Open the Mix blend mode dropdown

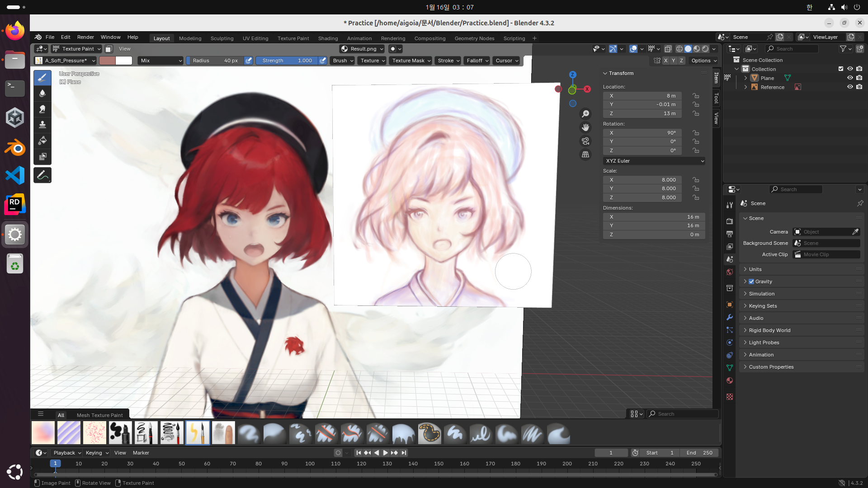tap(161, 61)
